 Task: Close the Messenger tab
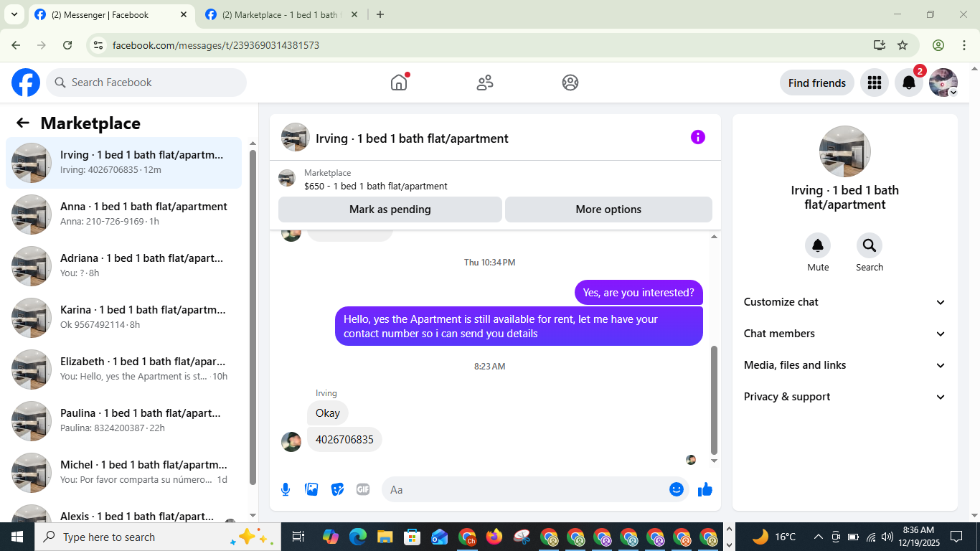(184, 14)
